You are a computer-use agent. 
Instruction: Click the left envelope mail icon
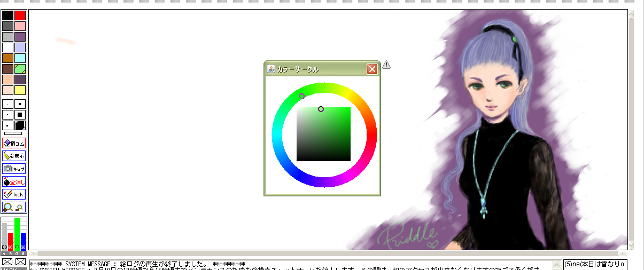point(7,262)
